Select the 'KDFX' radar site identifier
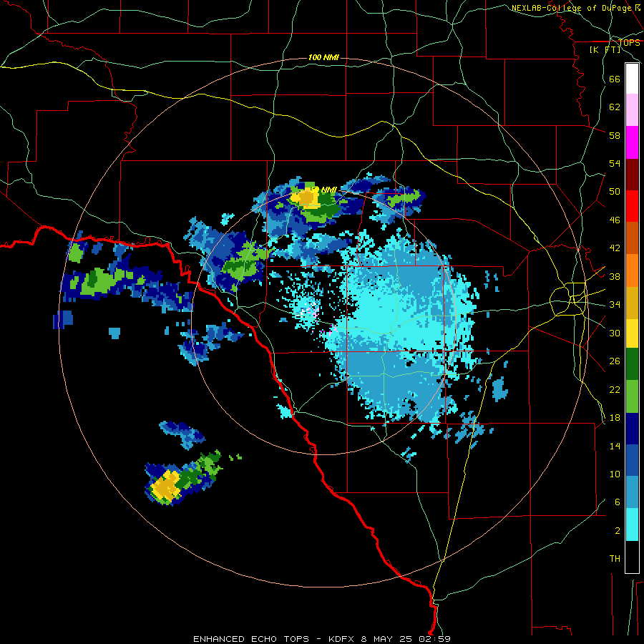 343,639
